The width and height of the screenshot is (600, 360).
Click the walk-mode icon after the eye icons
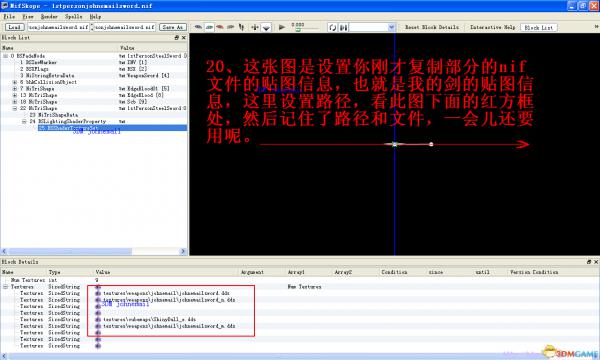[241, 27]
